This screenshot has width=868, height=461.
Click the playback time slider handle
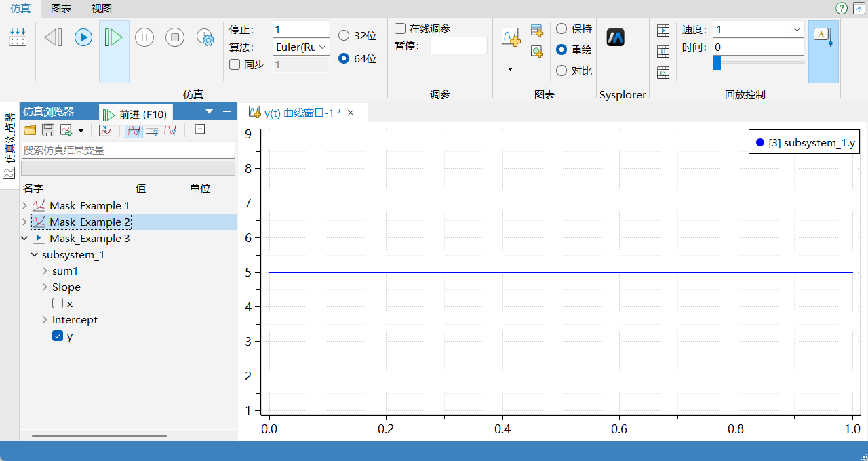pos(717,62)
